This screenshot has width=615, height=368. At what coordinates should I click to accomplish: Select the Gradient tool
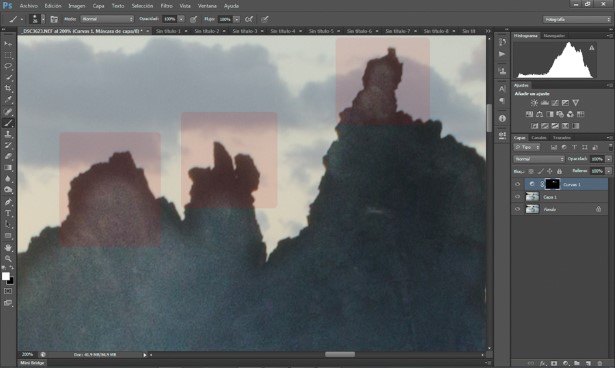tap(8, 168)
